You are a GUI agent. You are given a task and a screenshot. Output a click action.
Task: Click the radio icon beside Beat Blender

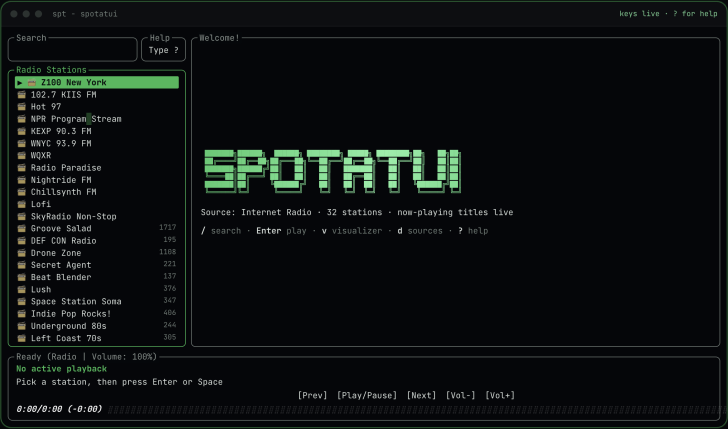pos(21,277)
